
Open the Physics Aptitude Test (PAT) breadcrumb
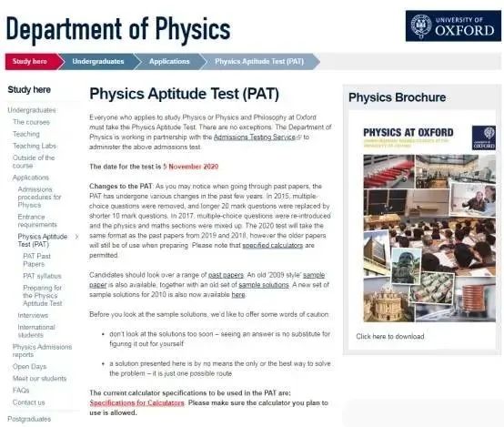259,62
